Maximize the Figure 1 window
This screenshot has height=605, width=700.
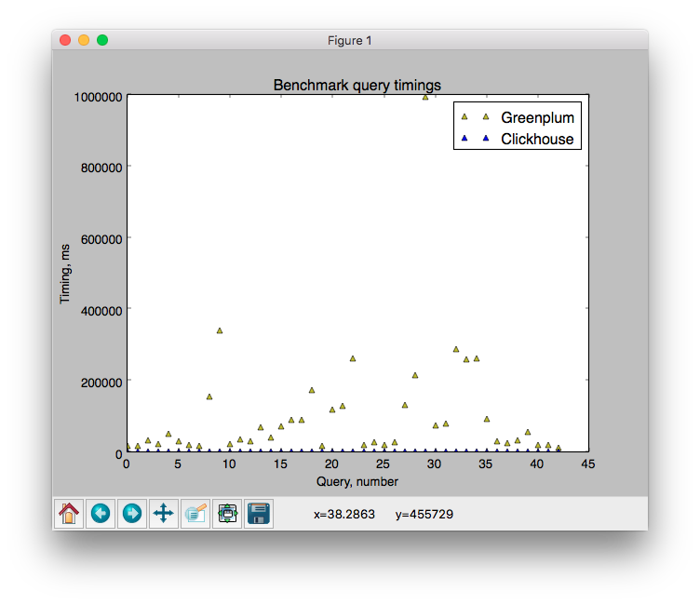click(x=102, y=40)
